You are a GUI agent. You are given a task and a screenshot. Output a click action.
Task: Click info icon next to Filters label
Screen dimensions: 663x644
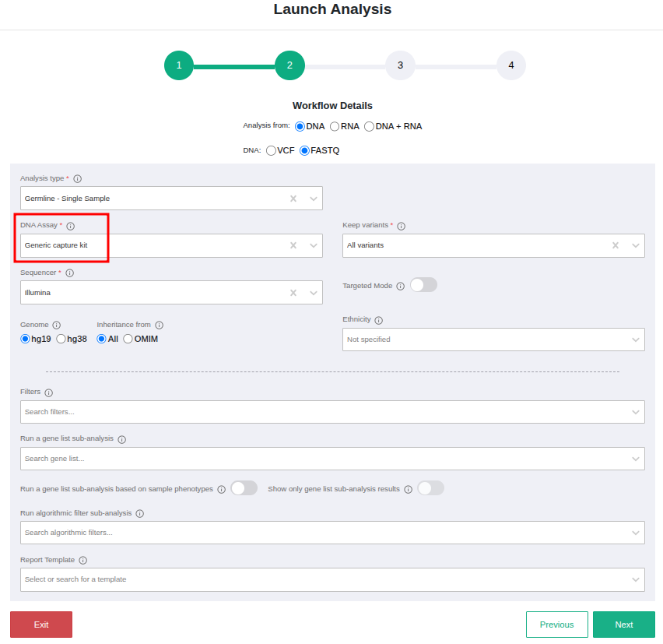(x=48, y=393)
